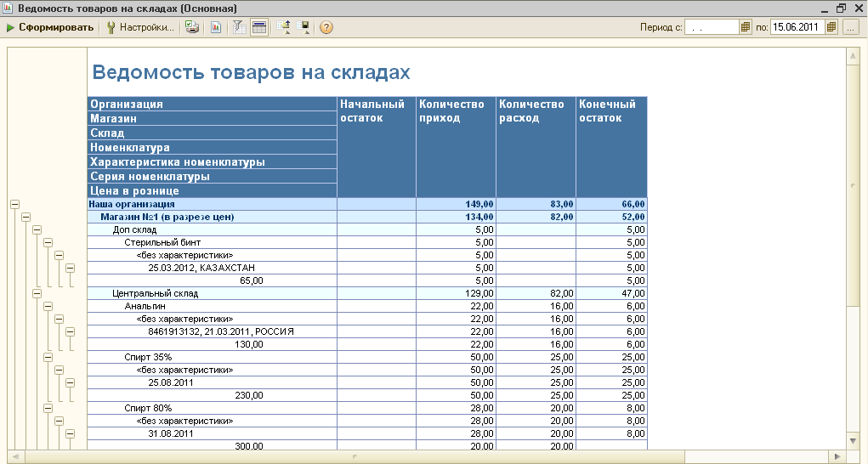The image size is (868, 464).
Task: Click the 'Номенклатура' header cell
Action: pyautogui.click(x=213, y=147)
